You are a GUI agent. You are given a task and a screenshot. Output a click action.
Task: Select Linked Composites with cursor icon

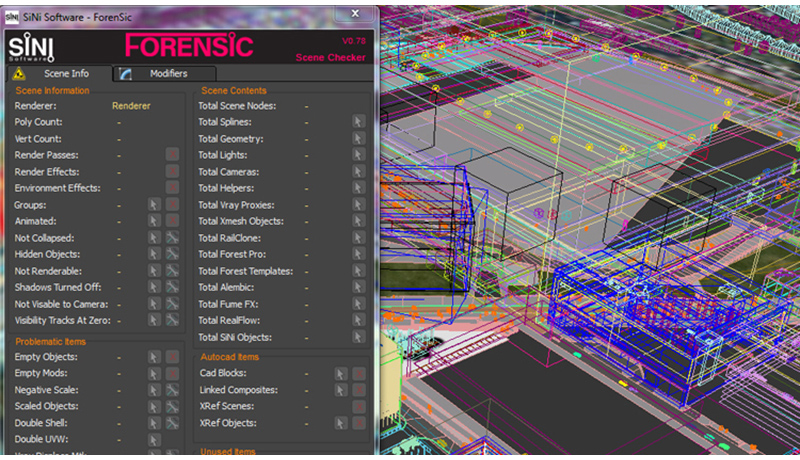340,390
